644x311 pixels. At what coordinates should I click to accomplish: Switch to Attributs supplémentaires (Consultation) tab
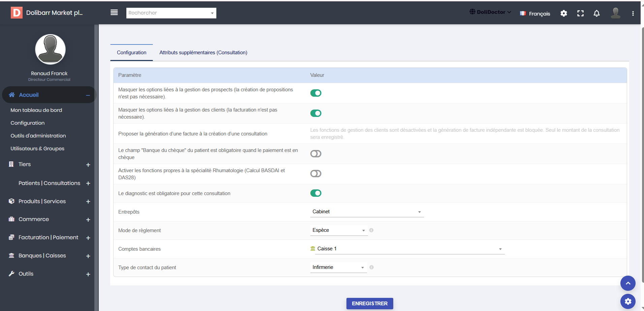(203, 53)
